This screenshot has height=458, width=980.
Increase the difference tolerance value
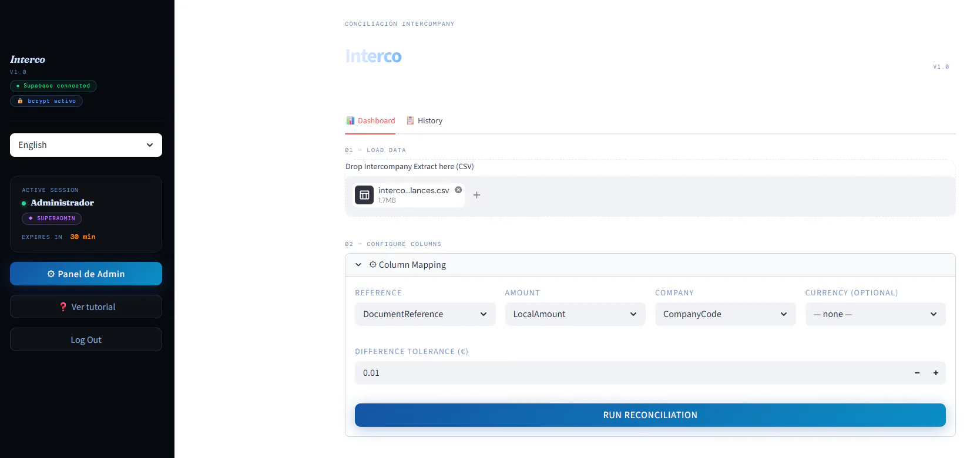tap(936, 373)
